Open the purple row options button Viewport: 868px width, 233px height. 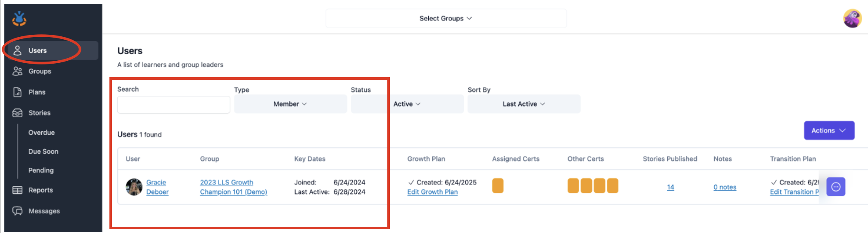pos(835,187)
